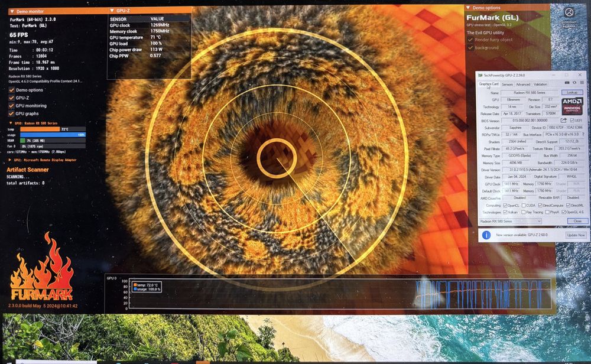This screenshot has height=364, width=591.
Task: Click the Update Now button
Action: [x=576, y=235]
